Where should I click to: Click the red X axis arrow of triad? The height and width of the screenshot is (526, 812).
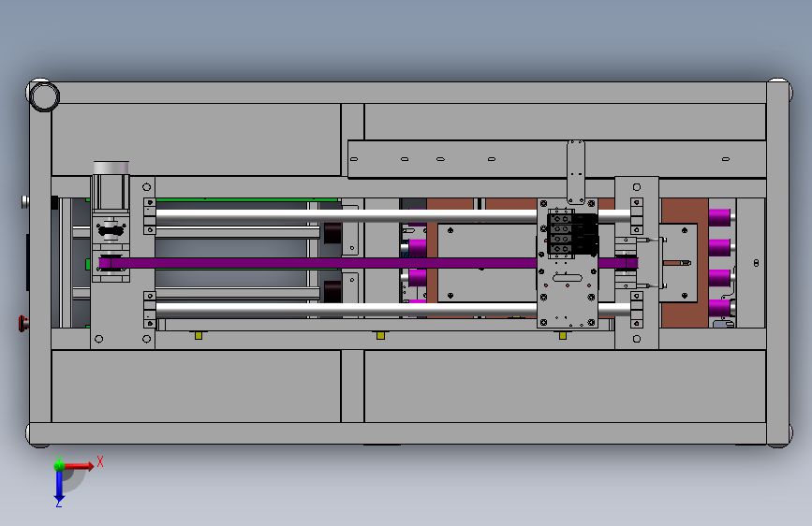(79, 466)
